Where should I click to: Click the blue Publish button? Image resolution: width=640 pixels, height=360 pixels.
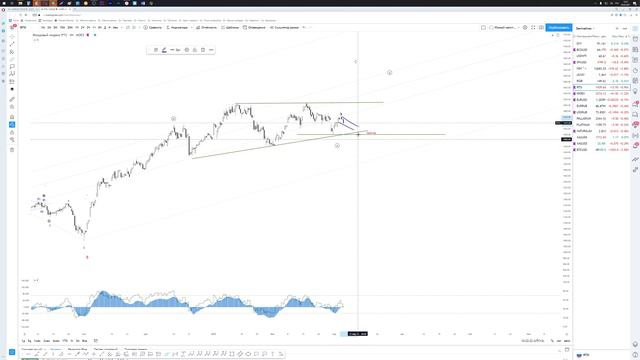(559, 27)
